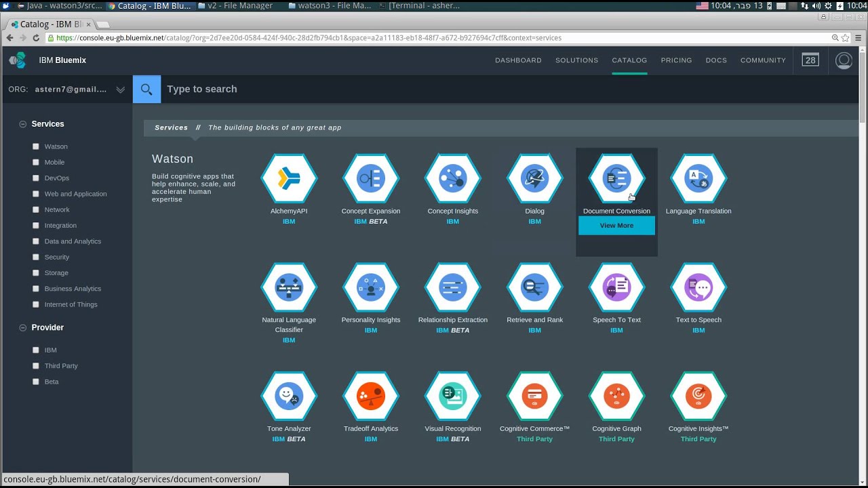The width and height of the screenshot is (868, 488).
Task: Bookmark page with the star icon
Action: (x=846, y=38)
